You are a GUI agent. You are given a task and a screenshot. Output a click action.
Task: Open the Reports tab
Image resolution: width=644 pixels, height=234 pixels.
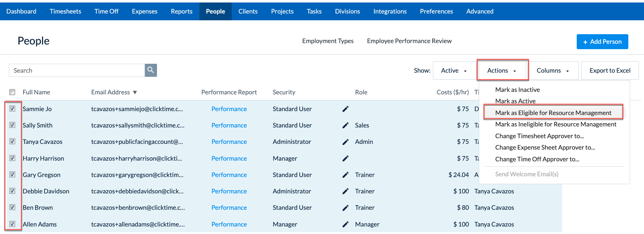[x=182, y=11]
